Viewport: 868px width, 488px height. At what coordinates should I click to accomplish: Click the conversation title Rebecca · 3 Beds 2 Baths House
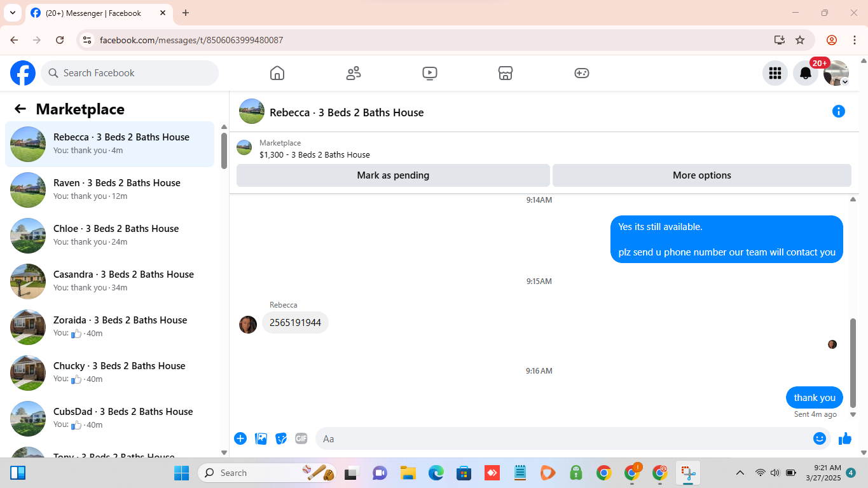[x=347, y=112]
